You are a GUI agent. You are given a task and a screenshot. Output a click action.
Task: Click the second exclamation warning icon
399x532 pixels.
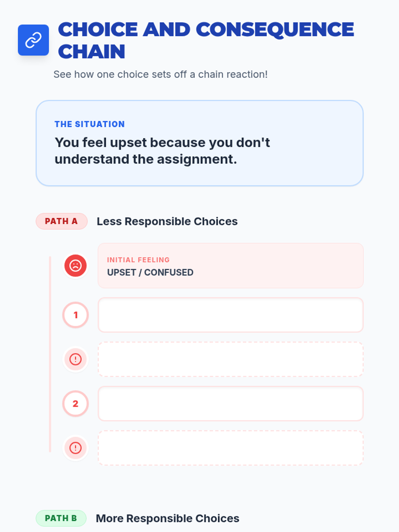coord(75,448)
